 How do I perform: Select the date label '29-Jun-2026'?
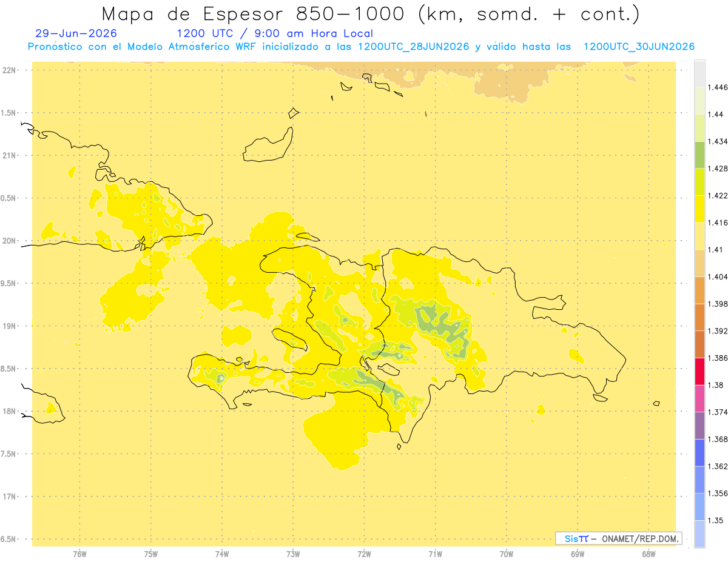76,33
